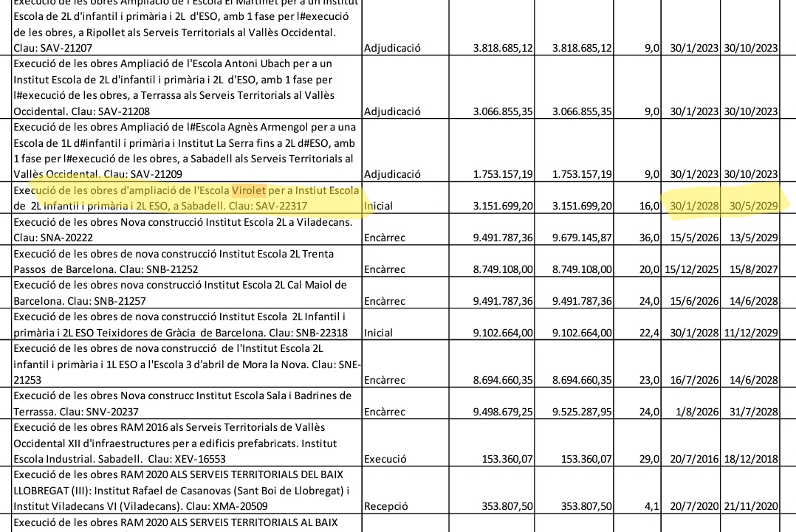The image size is (796, 532).
Task: Click the highlighted start date 30/1/2028
Action: pyautogui.click(x=694, y=206)
